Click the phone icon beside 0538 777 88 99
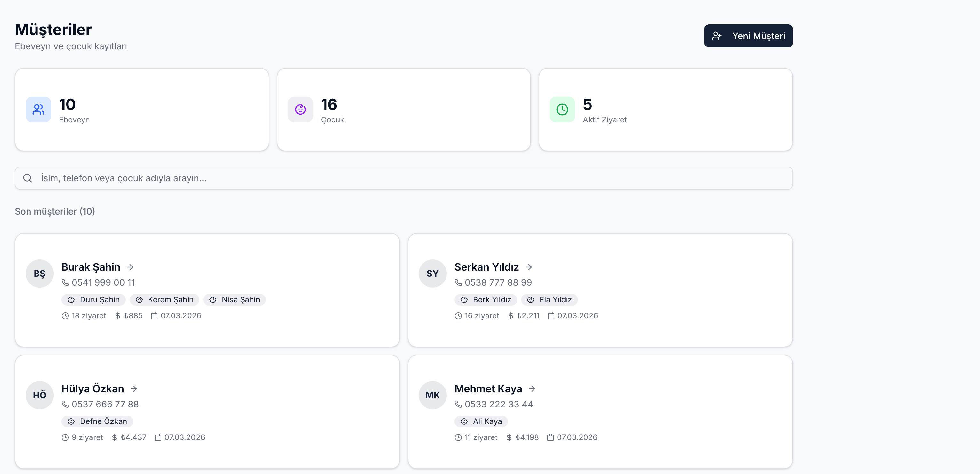This screenshot has height=474, width=980. (x=458, y=282)
